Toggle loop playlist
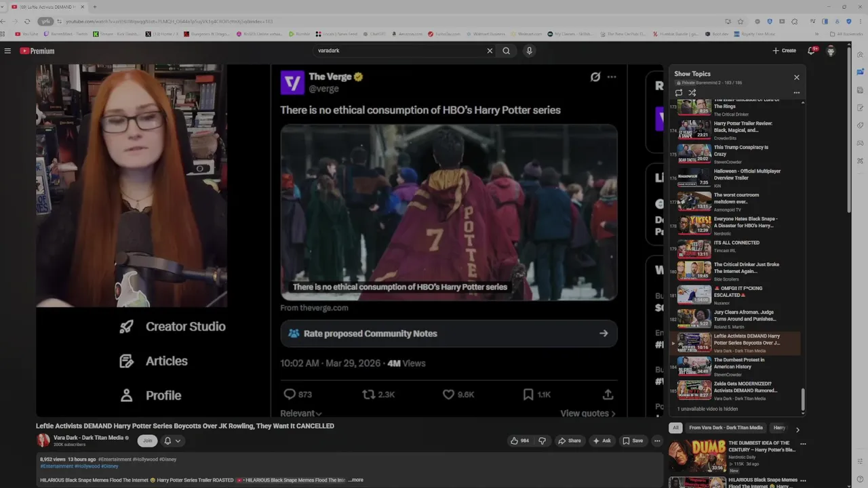The width and height of the screenshot is (868, 488). point(679,93)
